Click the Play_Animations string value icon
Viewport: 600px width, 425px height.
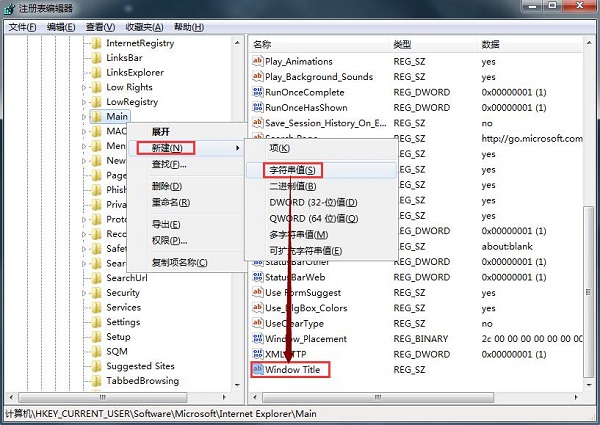[x=257, y=61]
